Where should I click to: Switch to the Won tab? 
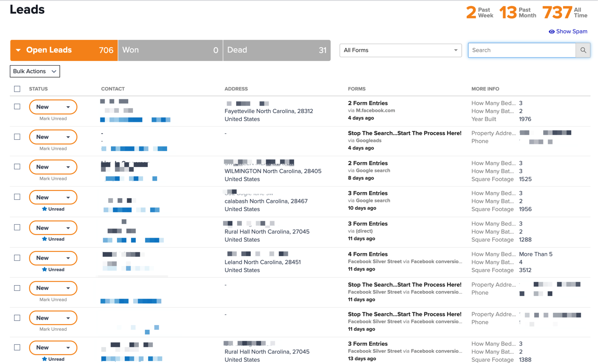tap(170, 50)
